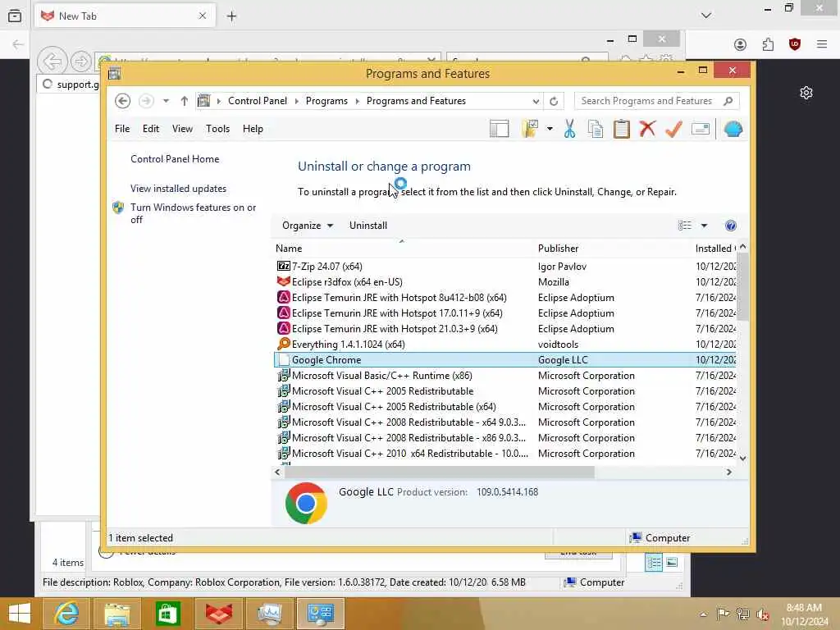Click the browser extensions puzzle icon
The width and height of the screenshot is (840, 630).
[x=768, y=44]
